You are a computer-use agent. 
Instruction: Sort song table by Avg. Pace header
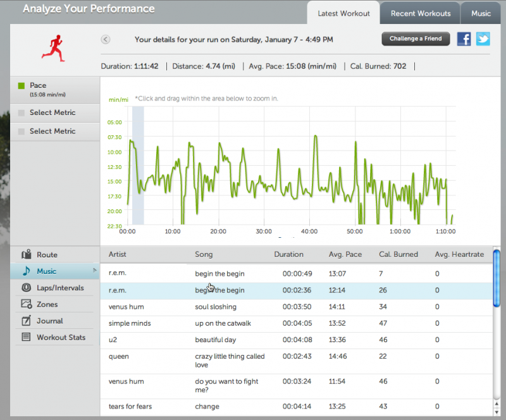[x=345, y=254]
